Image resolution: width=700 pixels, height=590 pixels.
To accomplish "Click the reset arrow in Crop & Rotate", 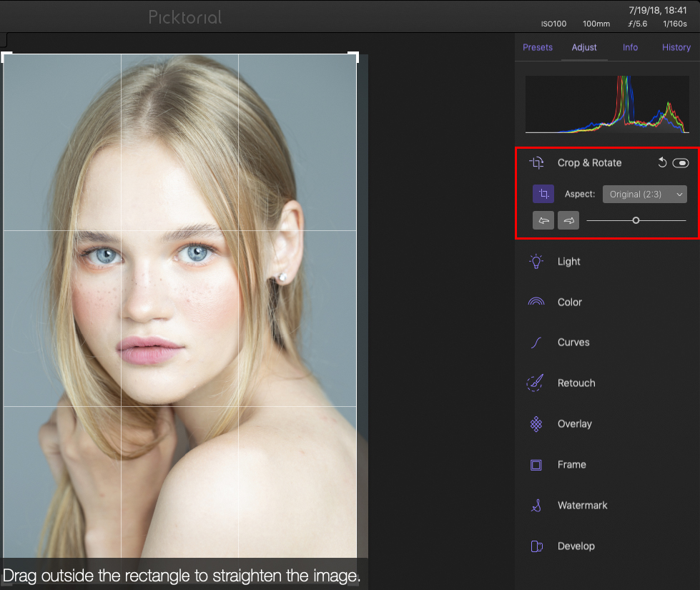I will 661,162.
